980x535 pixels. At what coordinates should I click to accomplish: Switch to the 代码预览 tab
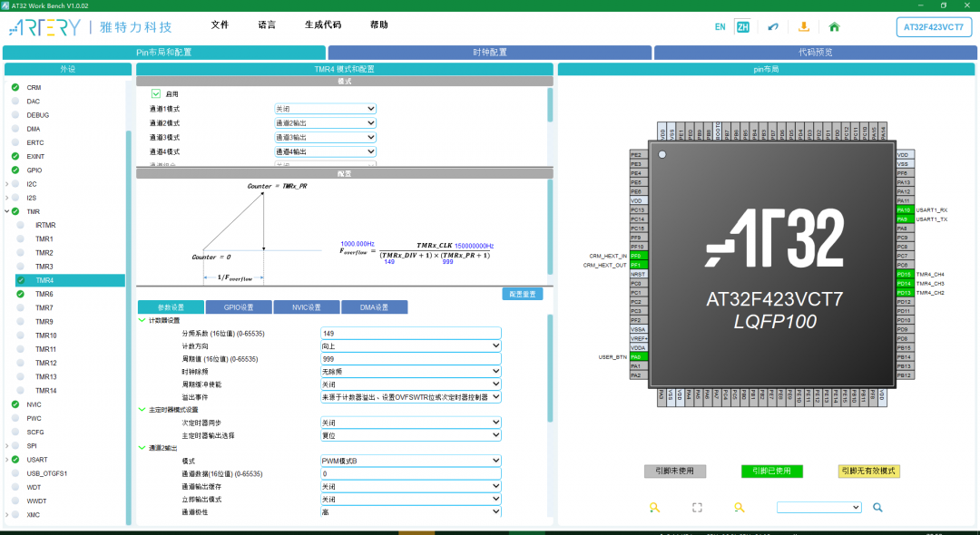(816, 53)
